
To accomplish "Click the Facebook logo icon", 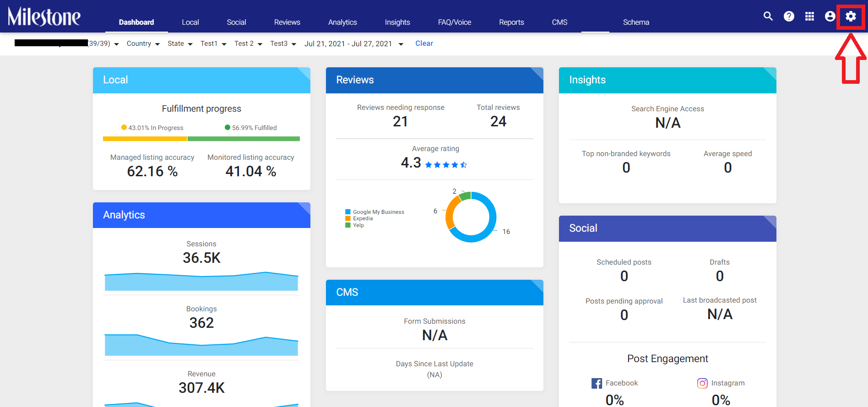I will 597,383.
